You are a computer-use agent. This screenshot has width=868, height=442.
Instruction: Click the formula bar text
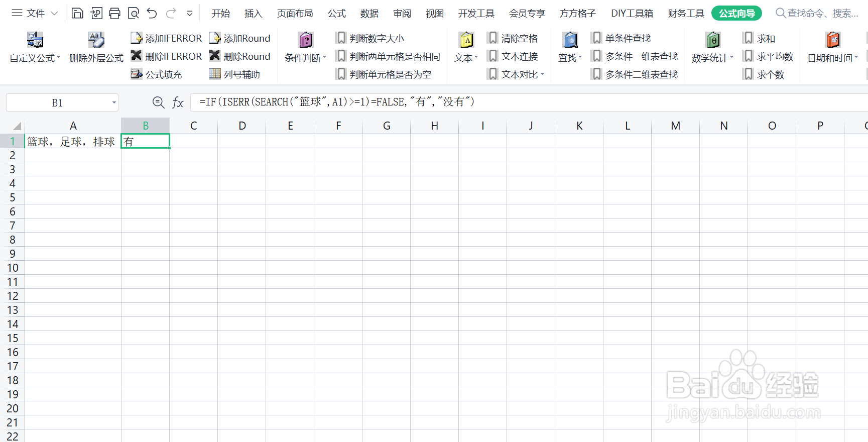click(336, 102)
